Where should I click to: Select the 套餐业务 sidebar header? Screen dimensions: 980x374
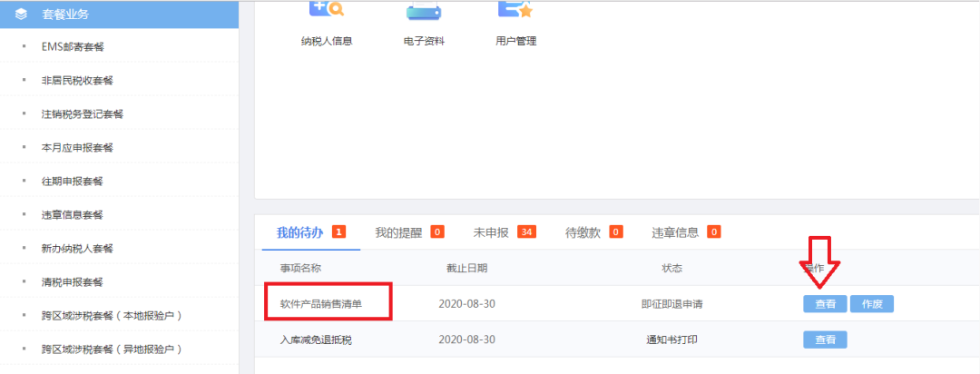pos(120,15)
